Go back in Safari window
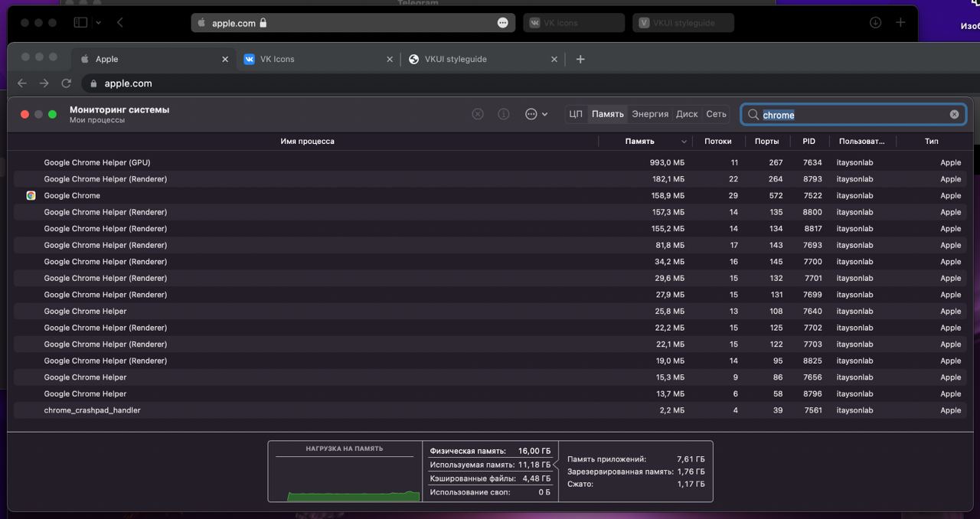This screenshot has height=519, width=980. 120,23
